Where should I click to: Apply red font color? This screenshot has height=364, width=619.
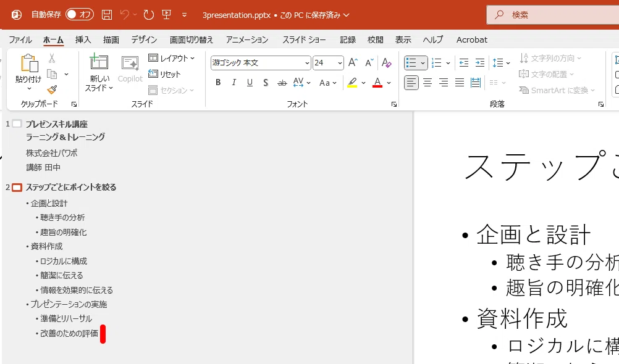coord(377,83)
